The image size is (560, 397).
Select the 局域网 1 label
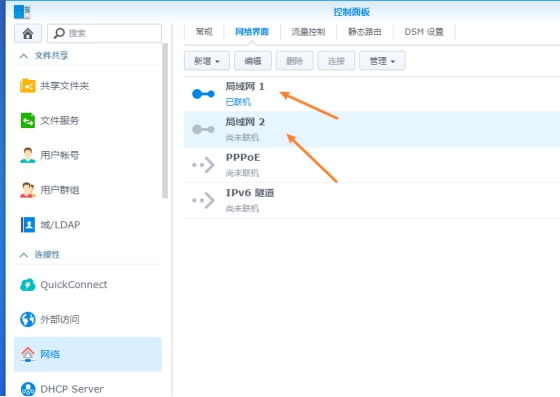click(x=245, y=87)
